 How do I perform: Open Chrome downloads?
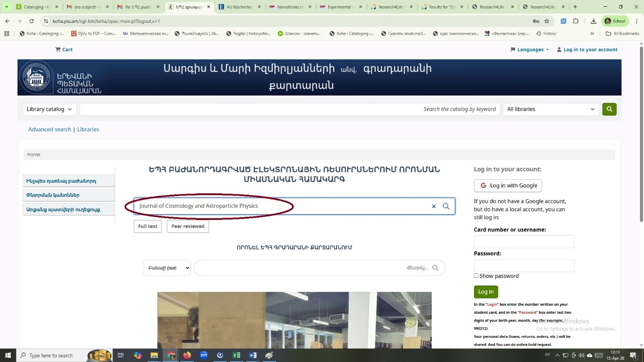593,21
